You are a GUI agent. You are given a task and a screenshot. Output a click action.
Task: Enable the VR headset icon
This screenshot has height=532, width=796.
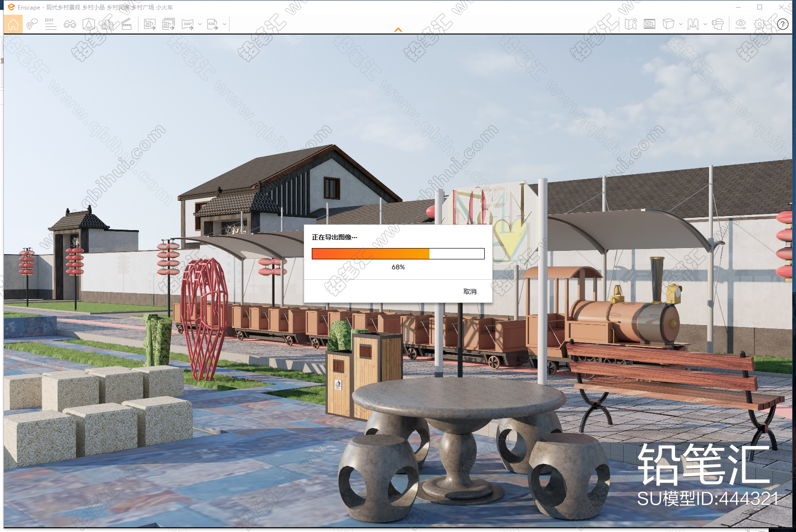coord(718,24)
